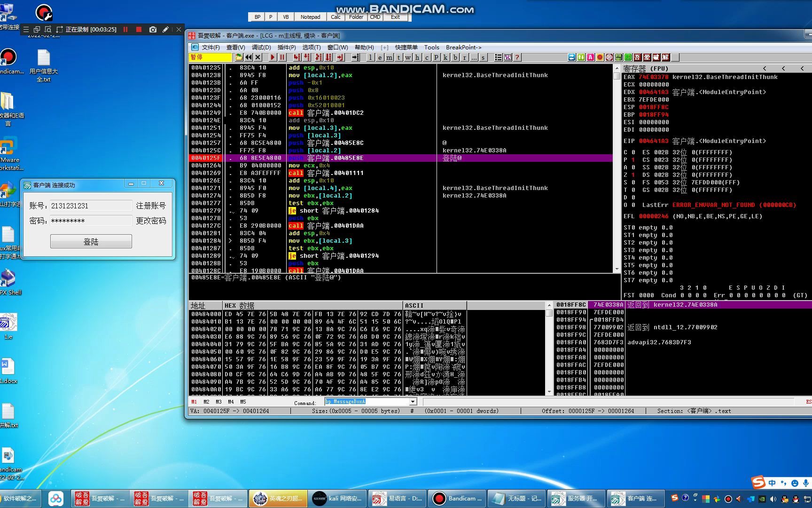Click the 更改密码 change password link
This screenshot has height=508, width=812.
(x=151, y=221)
